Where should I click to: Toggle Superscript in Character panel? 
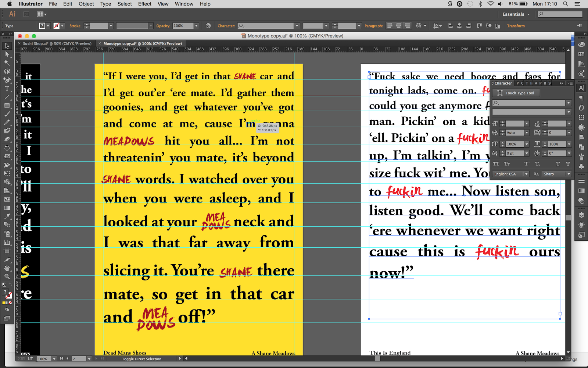[x=527, y=164]
